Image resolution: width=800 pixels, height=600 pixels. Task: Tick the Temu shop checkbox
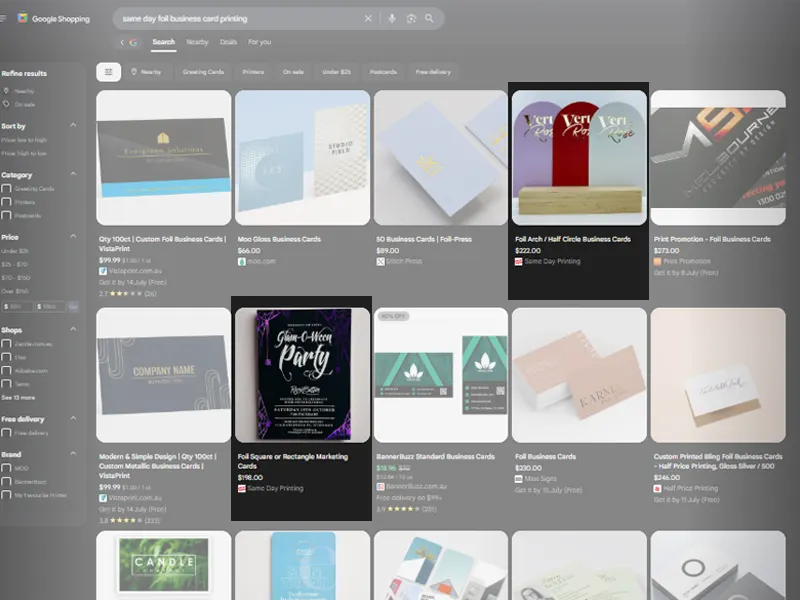pos(6,384)
